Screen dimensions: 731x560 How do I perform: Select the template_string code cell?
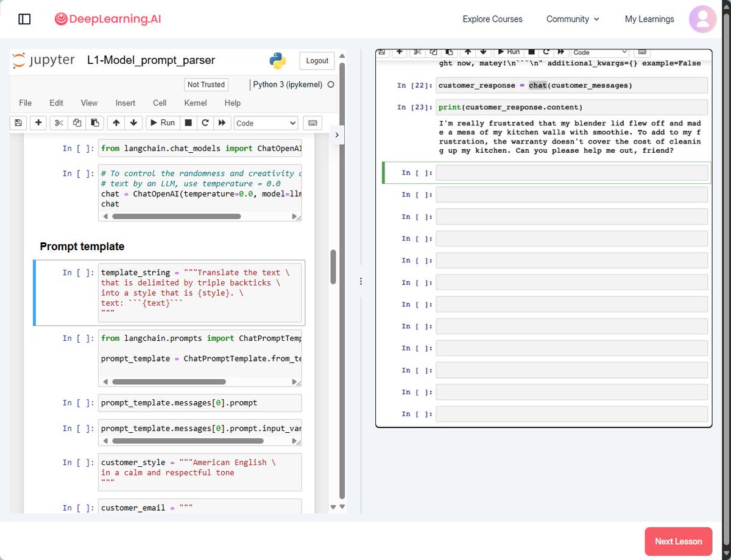click(201, 292)
